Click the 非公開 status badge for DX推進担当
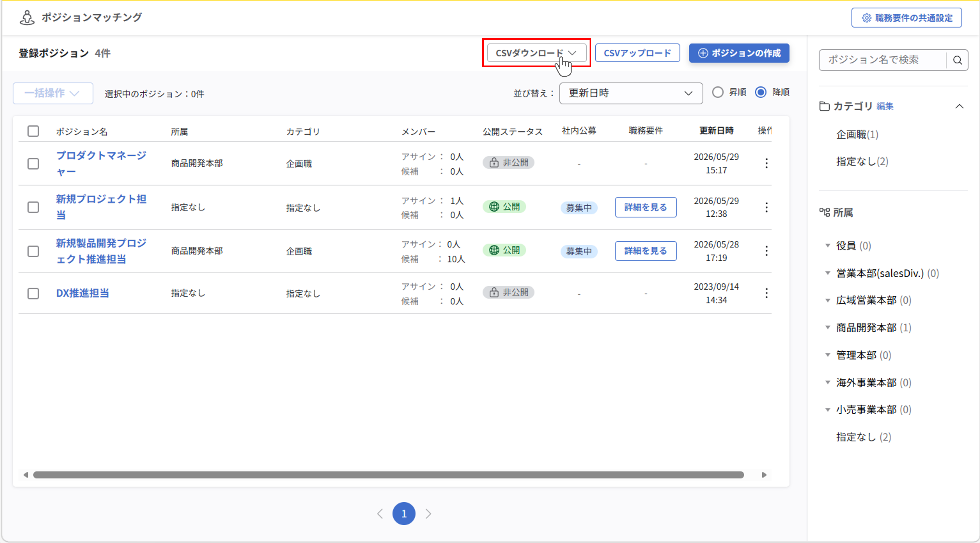This screenshot has width=980, height=543. [x=508, y=292]
